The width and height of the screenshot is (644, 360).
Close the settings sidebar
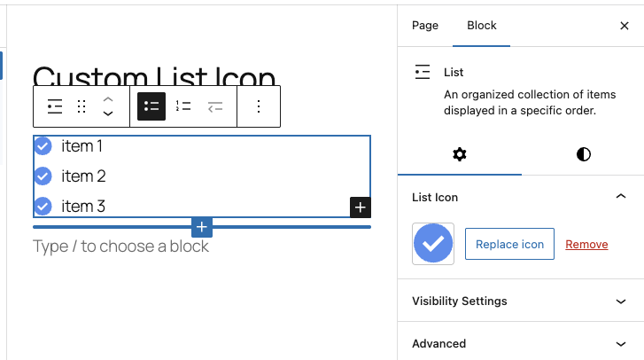(x=625, y=26)
